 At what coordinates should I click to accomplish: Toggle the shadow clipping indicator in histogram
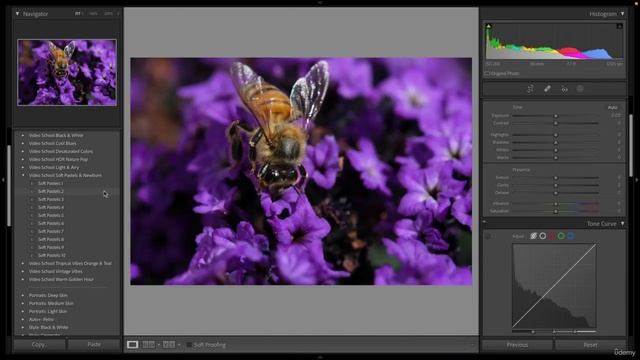pos(489,26)
